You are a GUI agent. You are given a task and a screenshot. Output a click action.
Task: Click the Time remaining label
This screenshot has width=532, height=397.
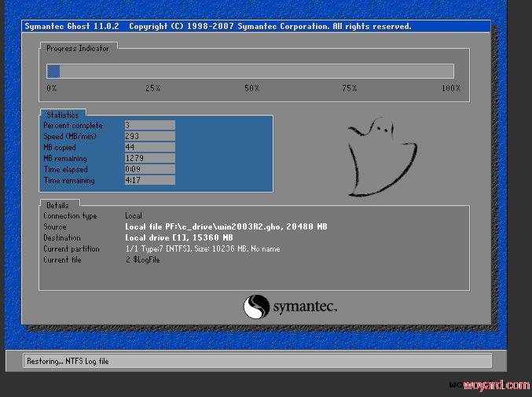[x=69, y=181]
